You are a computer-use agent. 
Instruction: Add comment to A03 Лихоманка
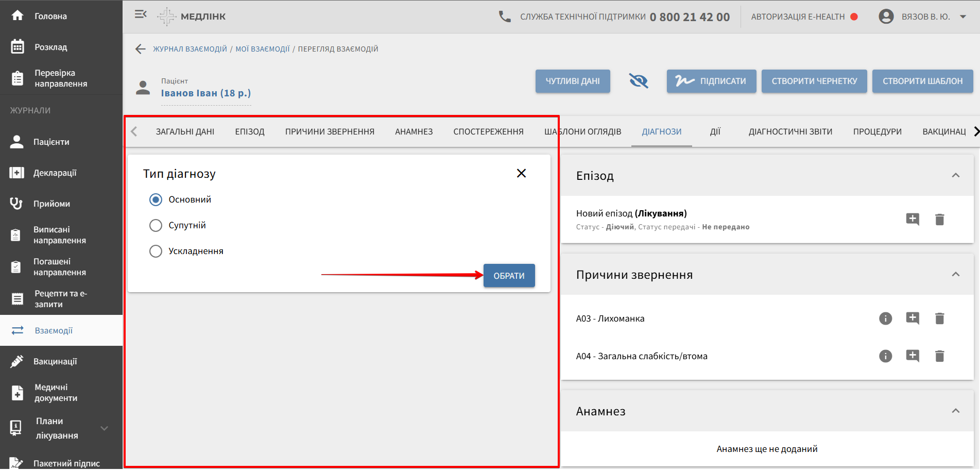click(x=912, y=318)
